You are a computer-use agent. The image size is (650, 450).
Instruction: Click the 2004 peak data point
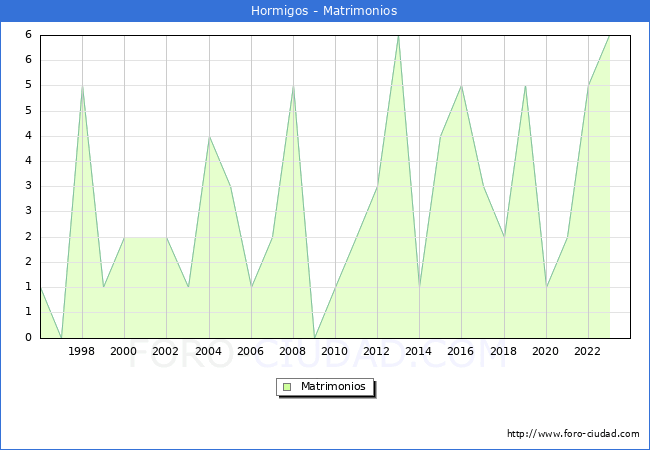(209, 137)
